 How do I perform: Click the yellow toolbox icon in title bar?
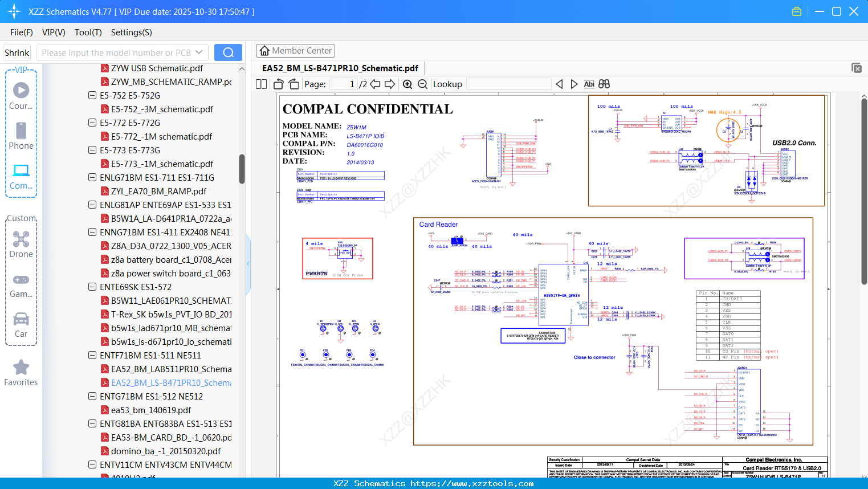coord(797,11)
